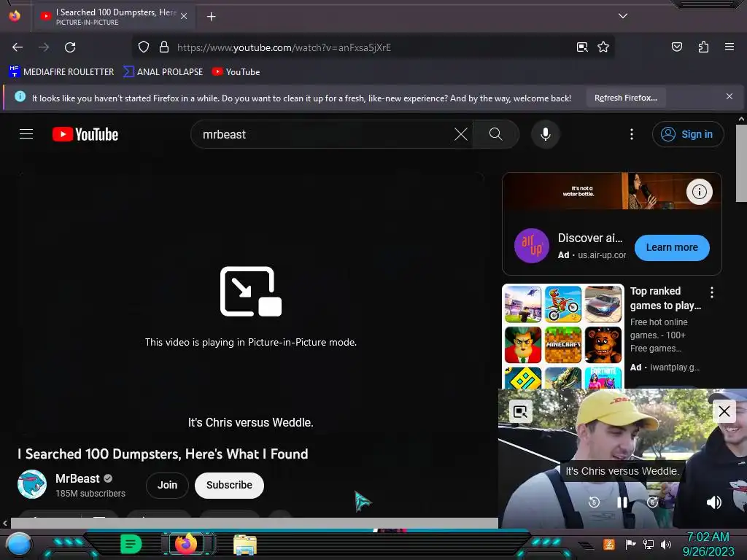Rewind 5 seconds in picture-in-picture player
Viewport: 747px width, 560px height.
point(594,502)
